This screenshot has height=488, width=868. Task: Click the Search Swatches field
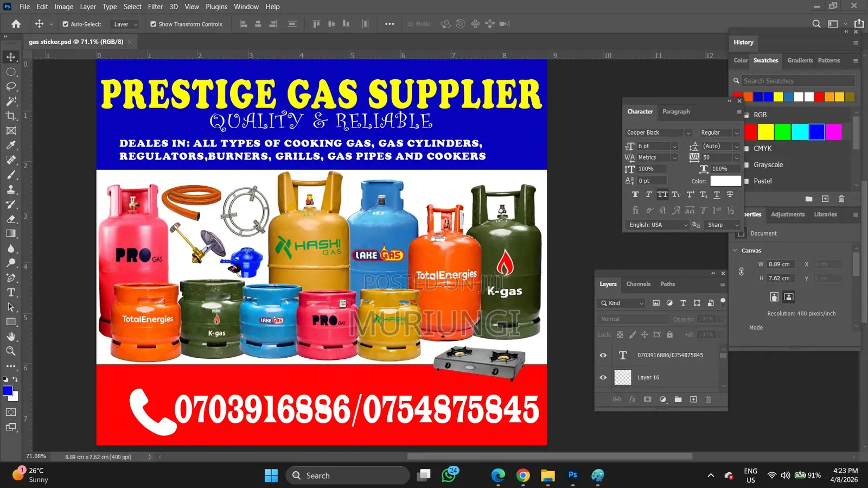point(799,81)
